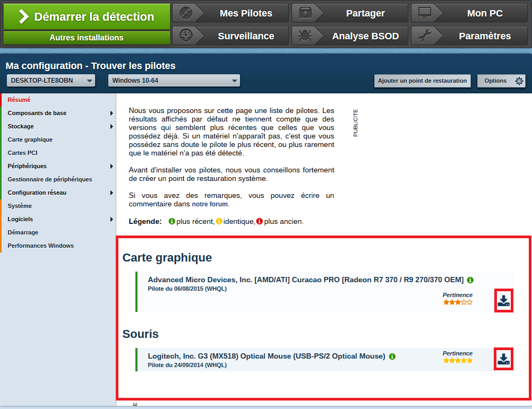The height and width of the screenshot is (409, 532).
Task: Open Analyse BSOD with bug icon
Action: pos(350,36)
